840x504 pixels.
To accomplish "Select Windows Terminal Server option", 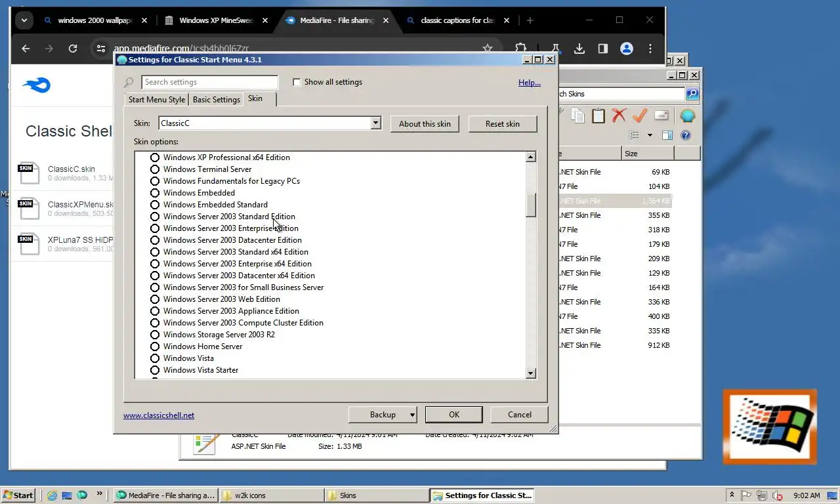I will (x=155, y=169).
